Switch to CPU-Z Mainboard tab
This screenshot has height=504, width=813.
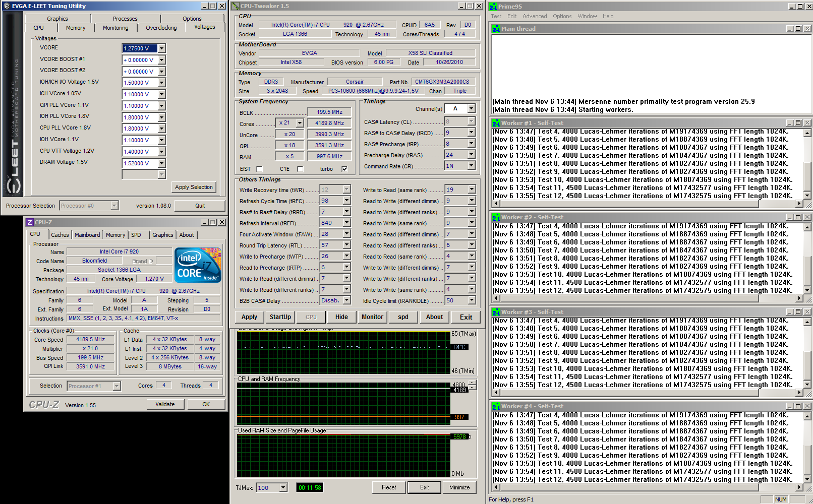pyautogui.click(x=87, y=235)
